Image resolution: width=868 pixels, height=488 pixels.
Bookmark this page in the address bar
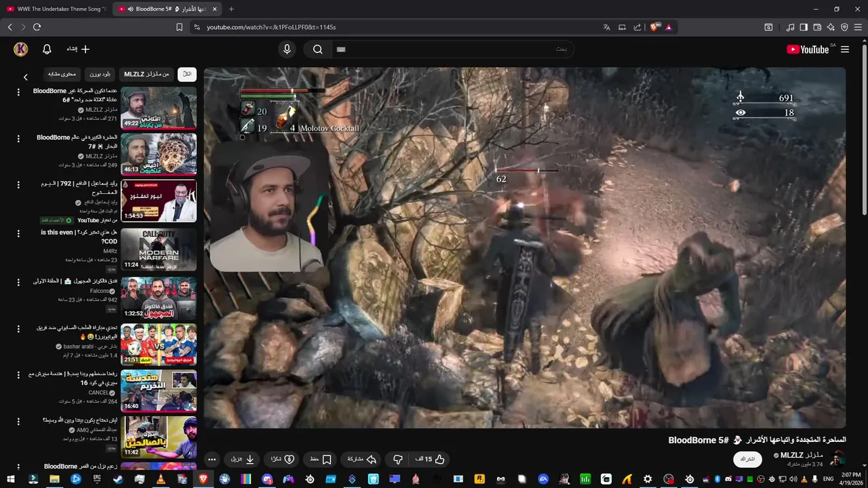[179, 27]
